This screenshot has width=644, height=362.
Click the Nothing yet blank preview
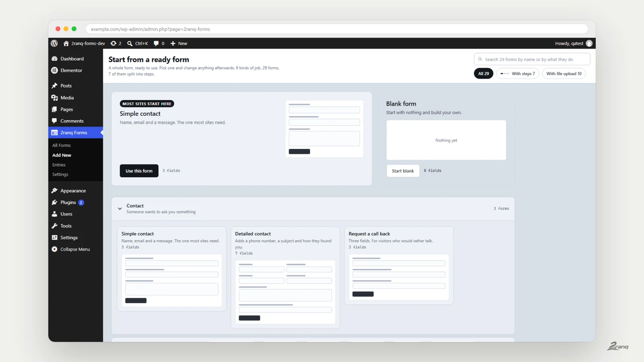446,140
